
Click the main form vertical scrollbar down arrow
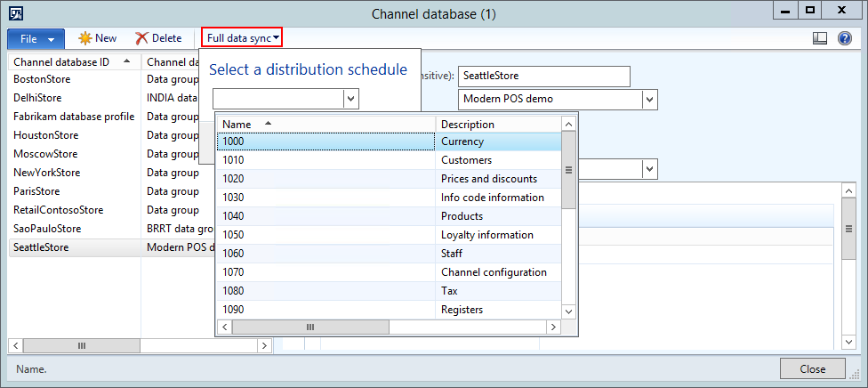coord(848,342)
